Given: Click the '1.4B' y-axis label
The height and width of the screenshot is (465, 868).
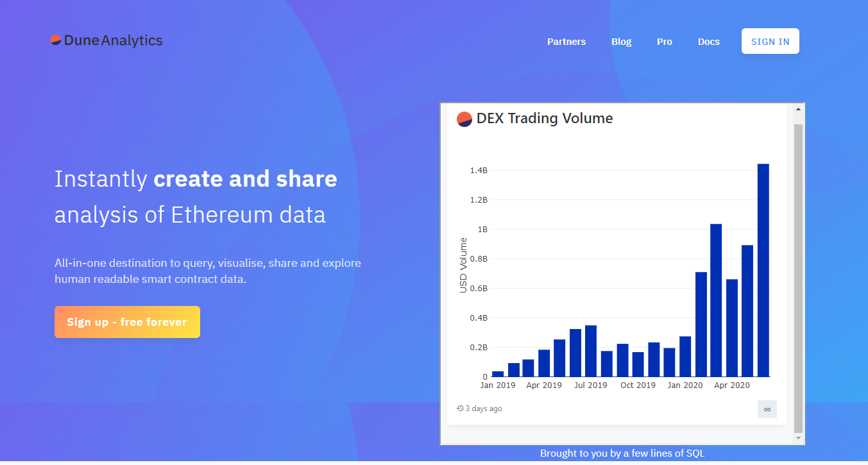Looking at the screenshot, I should click(479, 171).
